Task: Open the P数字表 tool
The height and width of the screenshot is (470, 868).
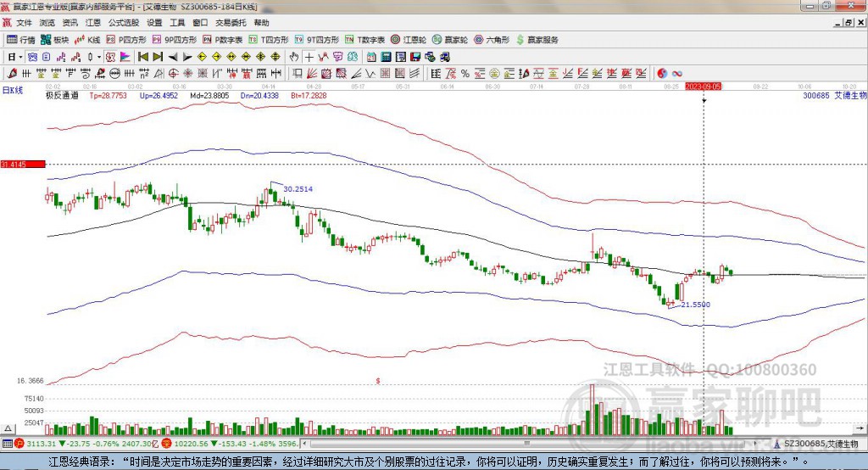Action: point(223,40)
